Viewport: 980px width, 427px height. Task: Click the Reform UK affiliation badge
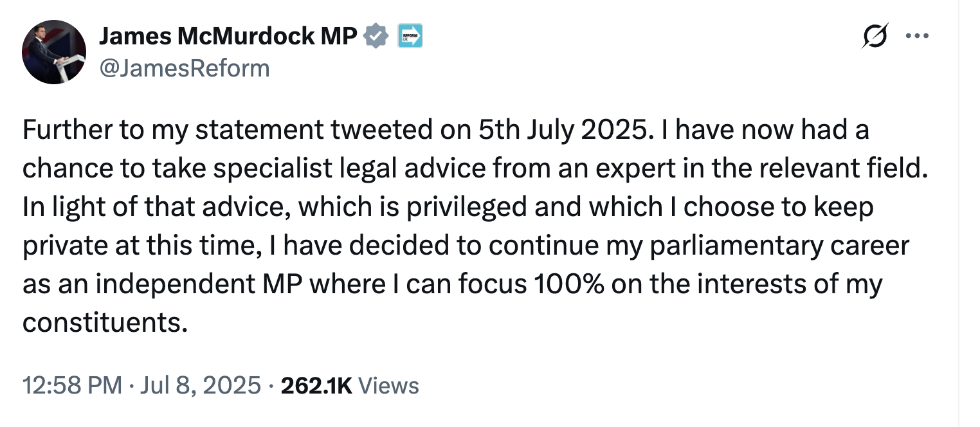point(410,37)
